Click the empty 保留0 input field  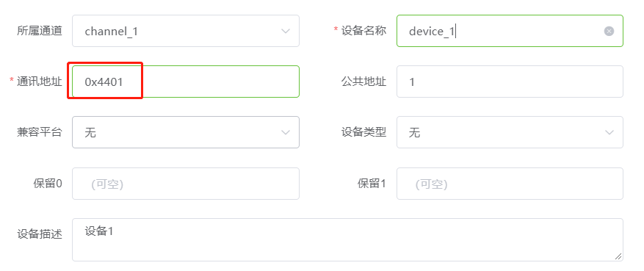tap(186, 184)
